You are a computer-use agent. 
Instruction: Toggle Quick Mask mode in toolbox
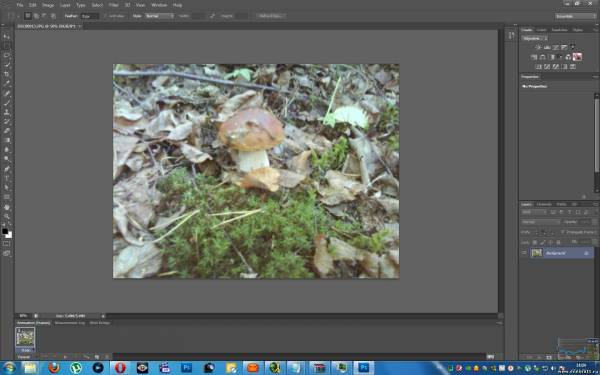tap(7, 243)
